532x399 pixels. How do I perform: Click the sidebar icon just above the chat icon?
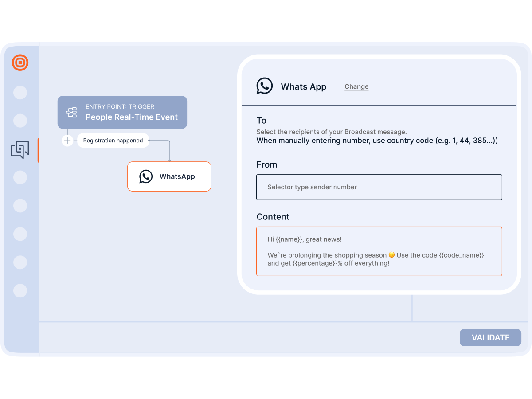point(20,121)
